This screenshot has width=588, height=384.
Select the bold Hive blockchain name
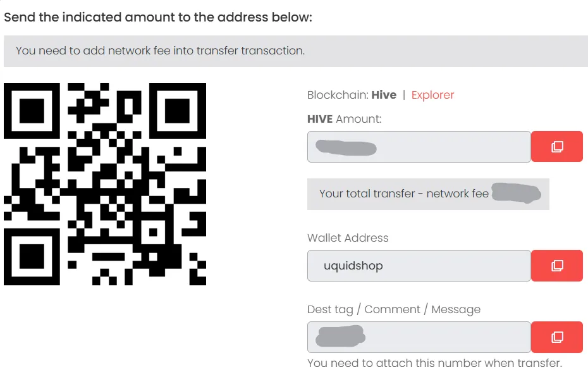coord(384,95)
